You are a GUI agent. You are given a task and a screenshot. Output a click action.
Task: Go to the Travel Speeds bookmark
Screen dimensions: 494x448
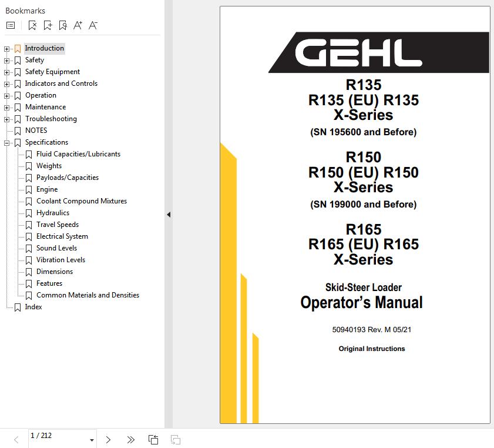click(x=58, y=225)
